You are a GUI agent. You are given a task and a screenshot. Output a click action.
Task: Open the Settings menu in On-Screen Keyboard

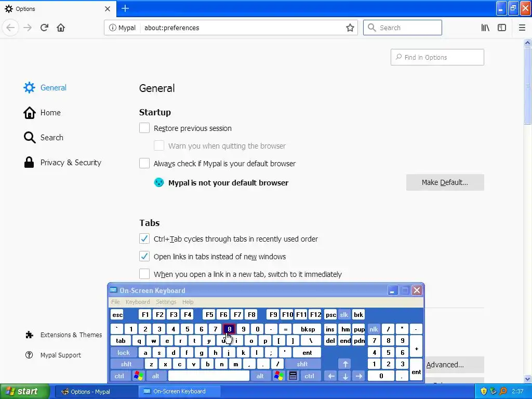point(166,302)
